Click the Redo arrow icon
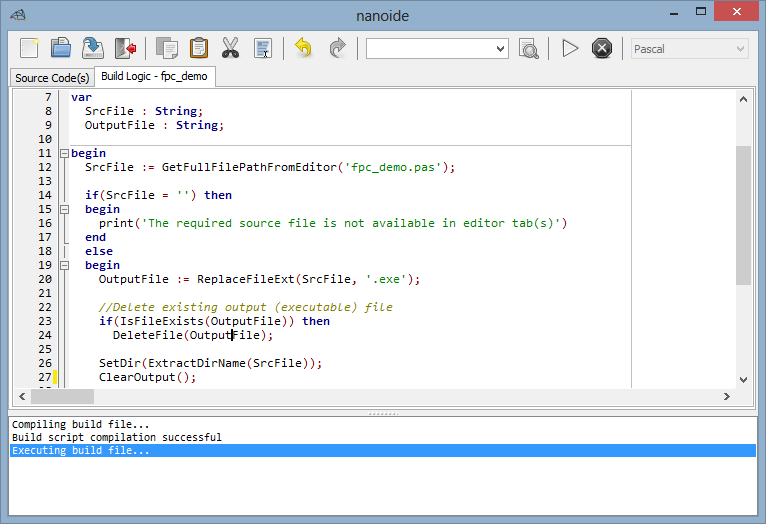 click(337, 48)
